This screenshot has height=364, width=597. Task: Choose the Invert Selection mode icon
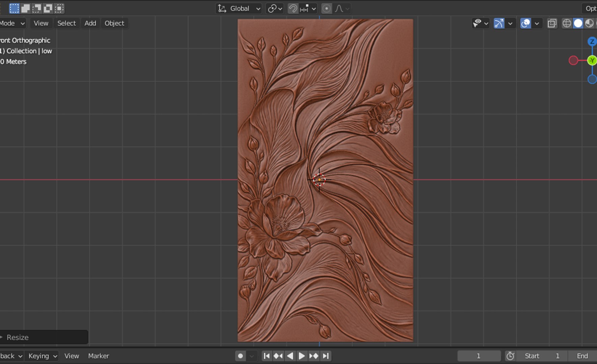pyautogui.click(x=48, y=8)
